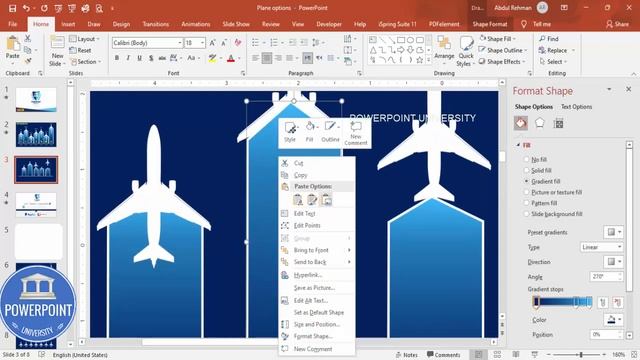Switch to Text Options in Format Shape
The width and height of the screenshot is (640, 360).
576,107
